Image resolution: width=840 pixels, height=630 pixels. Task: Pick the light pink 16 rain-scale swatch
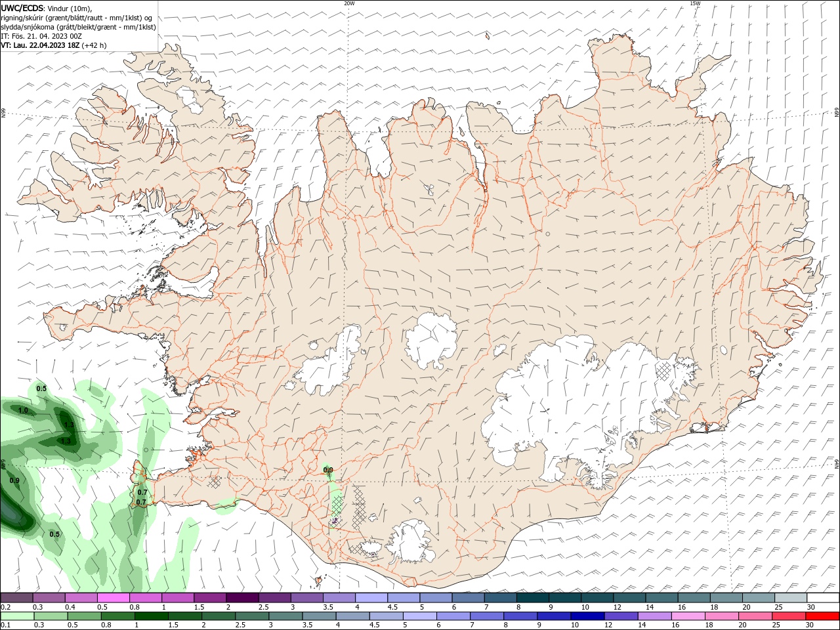point(688,616)
